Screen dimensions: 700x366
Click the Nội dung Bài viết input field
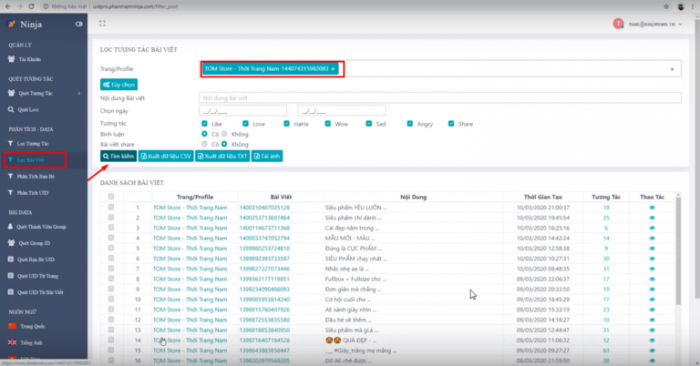point(440,98)
